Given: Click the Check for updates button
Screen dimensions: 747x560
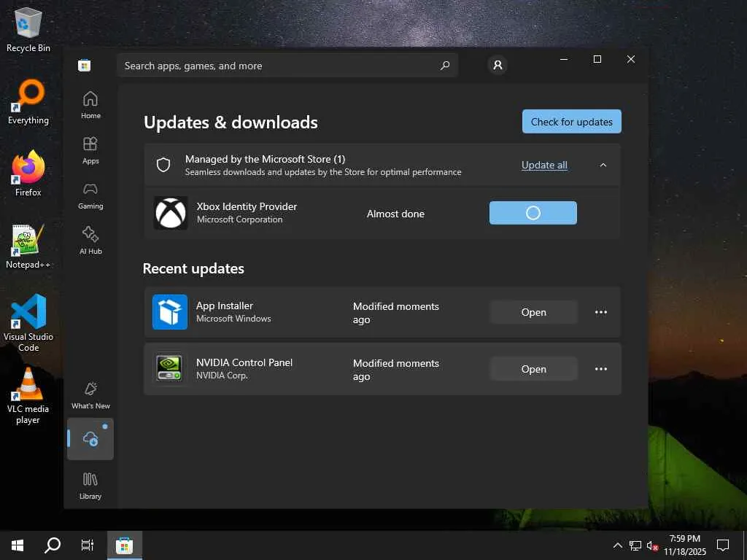Looking at the screenshot, I should tap(572, 122).
